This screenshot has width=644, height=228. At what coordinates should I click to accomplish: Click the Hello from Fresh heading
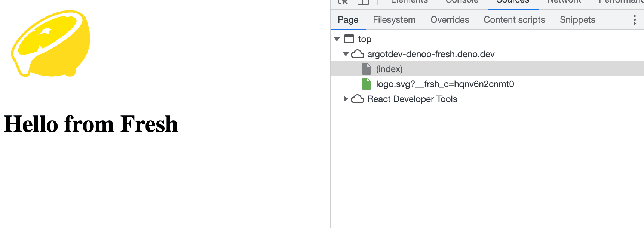click(91, 124)
